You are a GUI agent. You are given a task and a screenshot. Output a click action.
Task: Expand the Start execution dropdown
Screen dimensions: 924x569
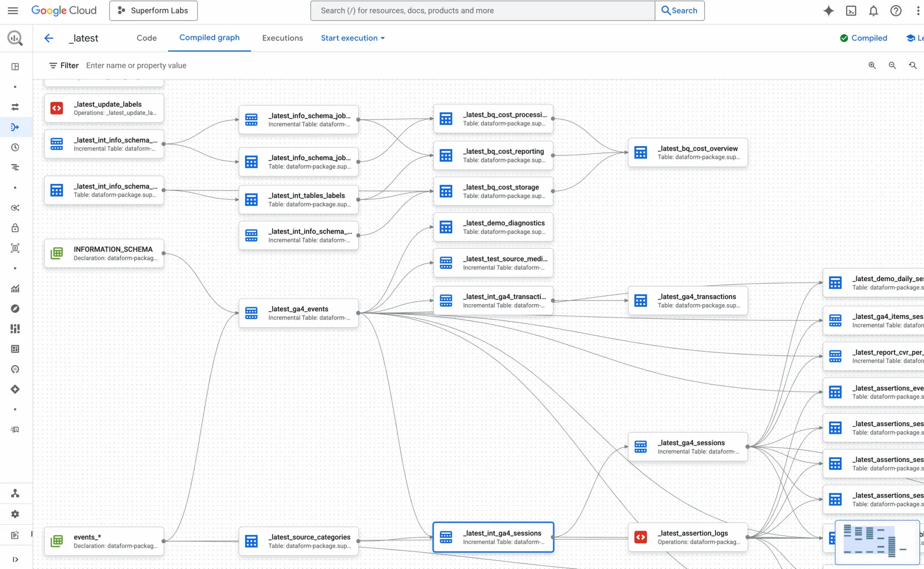[353, 38]
